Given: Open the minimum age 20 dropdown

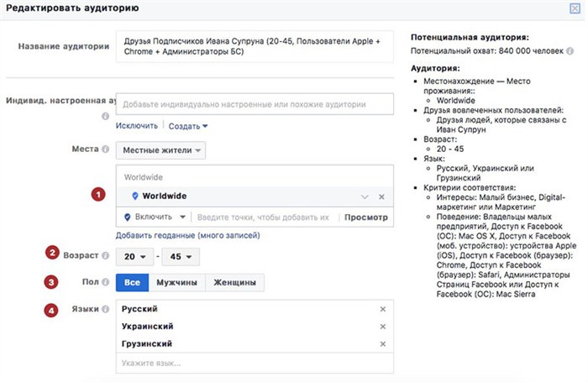Looking at the screenshot, I should [x=134, y=257].
